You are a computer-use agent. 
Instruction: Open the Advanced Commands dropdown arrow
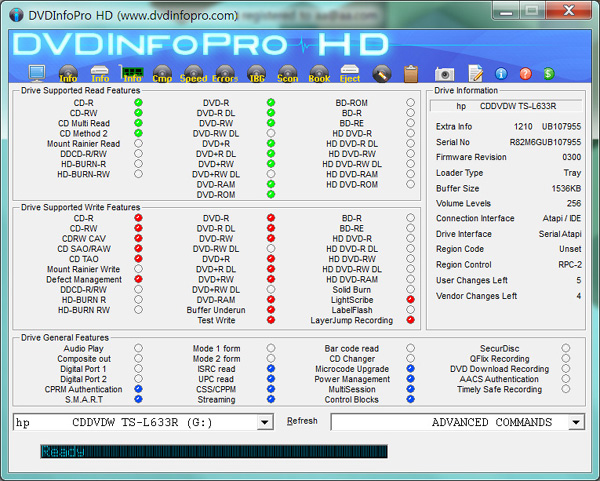click(x=576, y=422)
